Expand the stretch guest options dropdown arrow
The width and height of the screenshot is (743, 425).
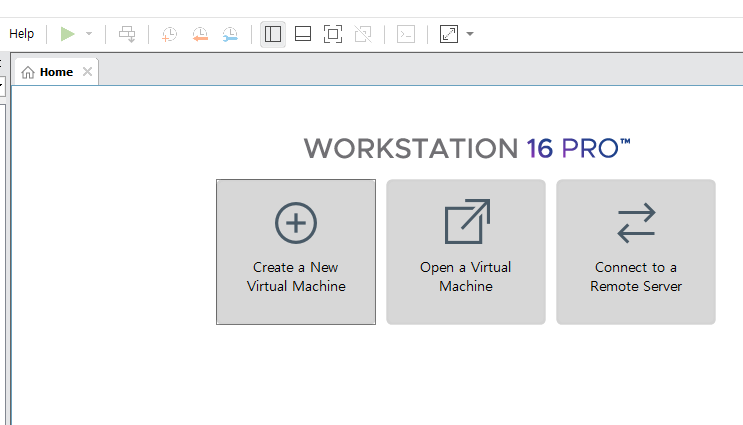(470, 34)
